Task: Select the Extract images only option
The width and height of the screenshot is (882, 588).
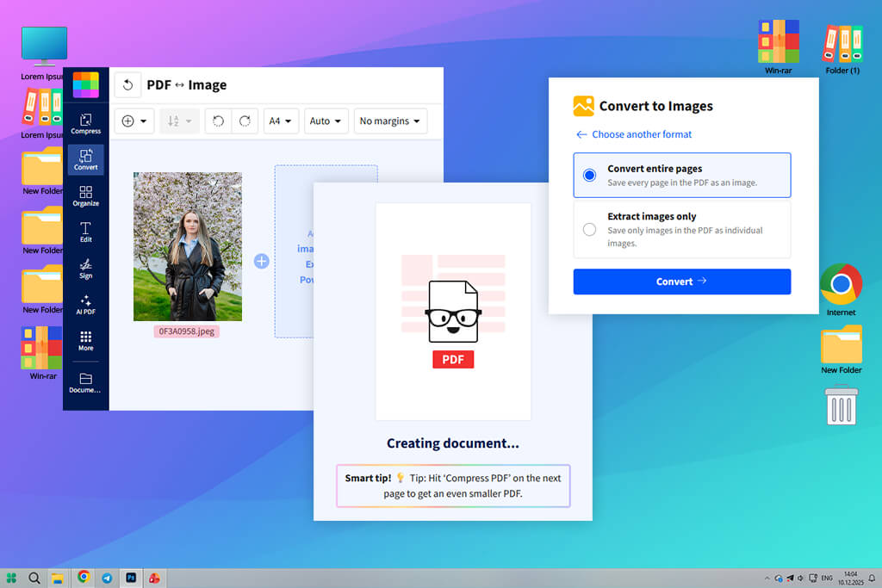Action: (x=682, y=229)
